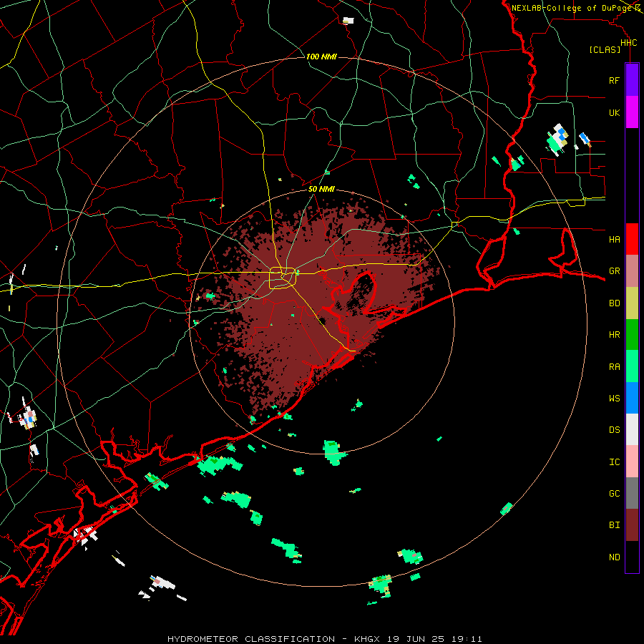The width and height of the screenshot is (644, 644).
Task: Click the WS legend label
Action: point(614,398)
